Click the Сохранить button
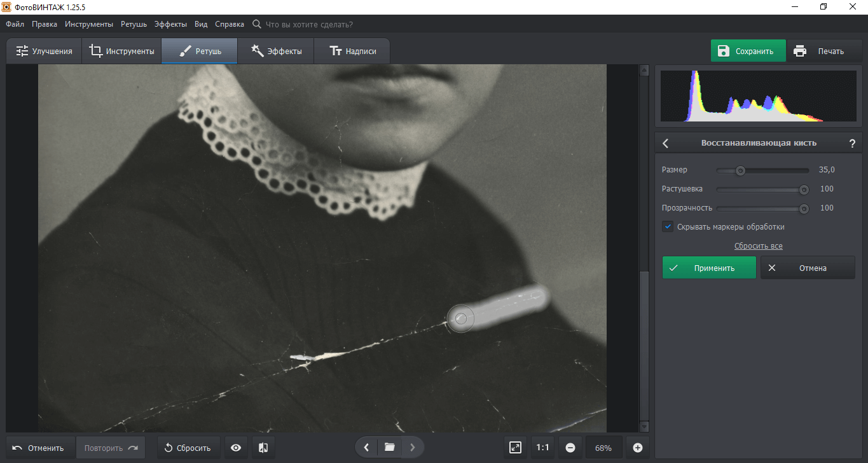868x463 pixels. click(748, 52)
